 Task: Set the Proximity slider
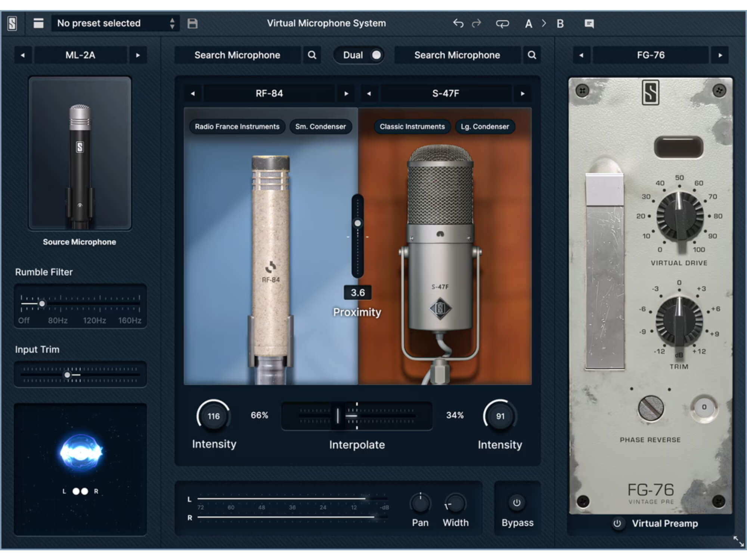click(358, 223)
